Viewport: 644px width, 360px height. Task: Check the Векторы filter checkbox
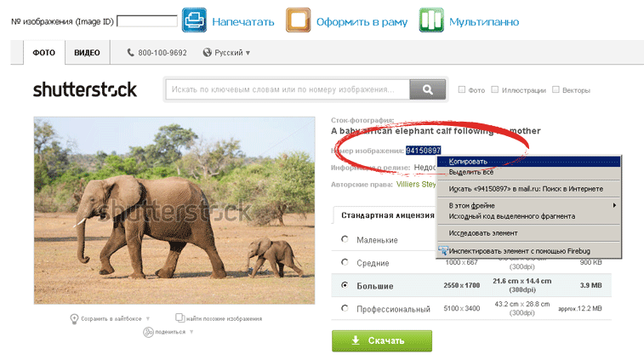pos(556,89)
